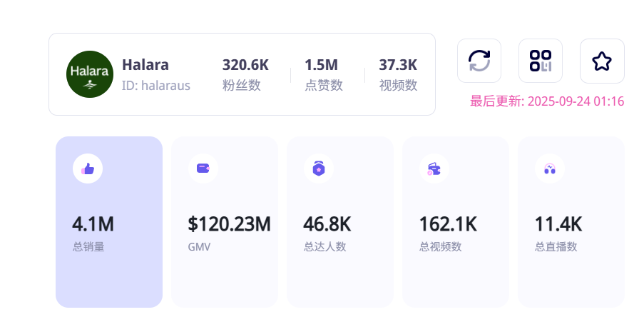Open the QR code scan icon
This screenshot has width=644, height=332.
(x=541, y=61)
